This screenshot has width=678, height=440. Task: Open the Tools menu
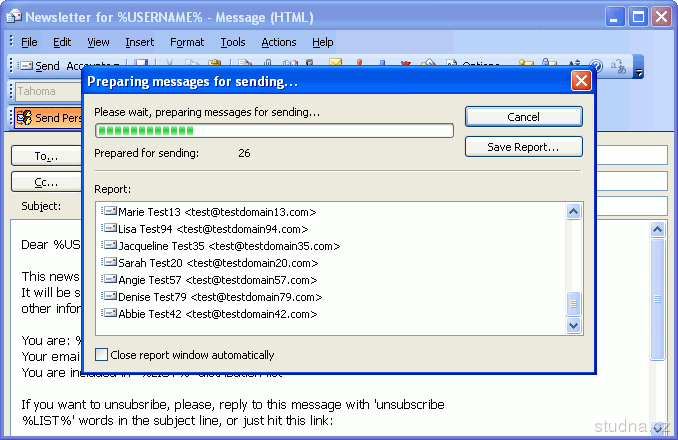pyautogui.click(x=233, y=42)
